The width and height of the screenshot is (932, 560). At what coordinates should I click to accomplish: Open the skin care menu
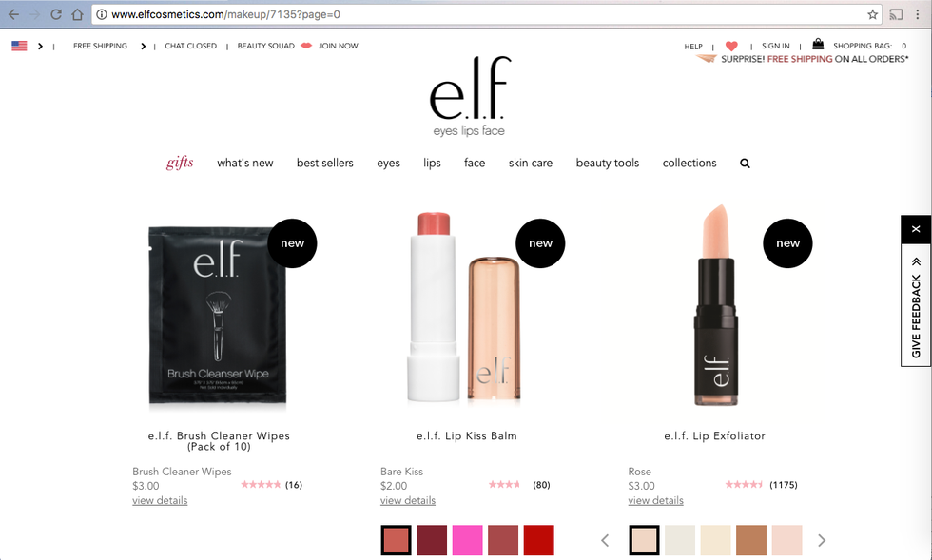coord(531,163)
